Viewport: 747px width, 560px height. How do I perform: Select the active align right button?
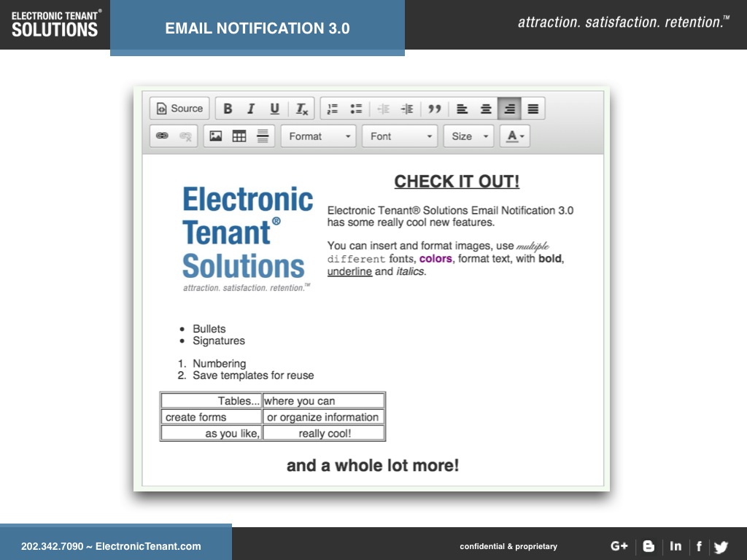click(510, 109)
